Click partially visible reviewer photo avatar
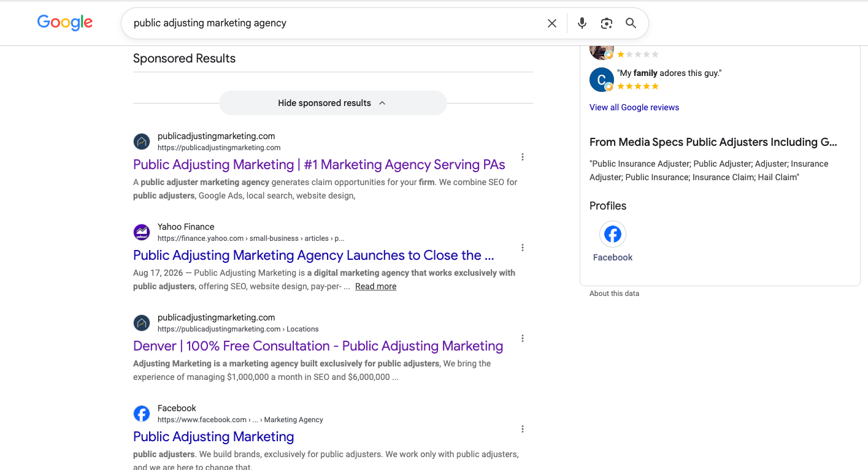868x470 pixels. click(602, 52)
